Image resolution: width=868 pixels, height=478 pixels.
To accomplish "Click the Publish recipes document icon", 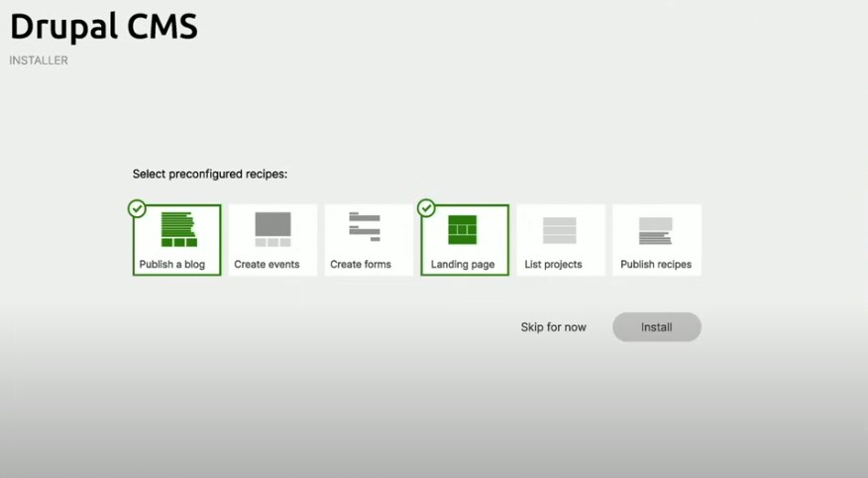I will coord(655,230).
